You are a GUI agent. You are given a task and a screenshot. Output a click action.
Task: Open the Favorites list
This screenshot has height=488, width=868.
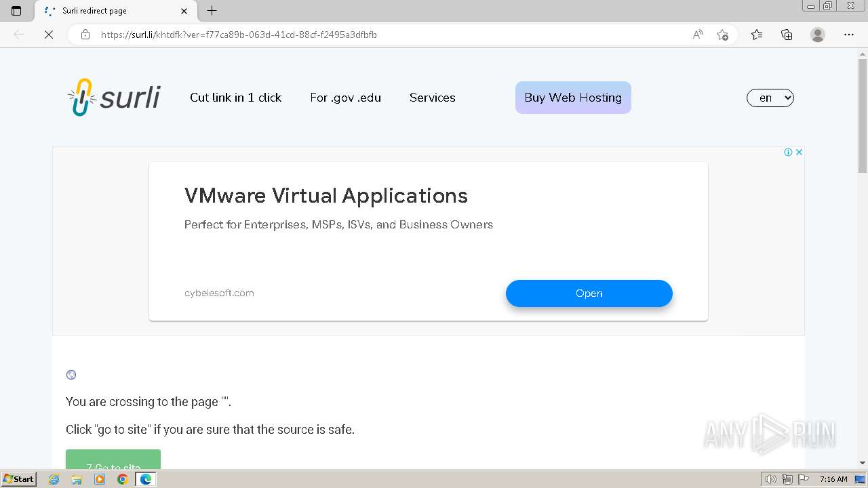click(x=757, y=35)
